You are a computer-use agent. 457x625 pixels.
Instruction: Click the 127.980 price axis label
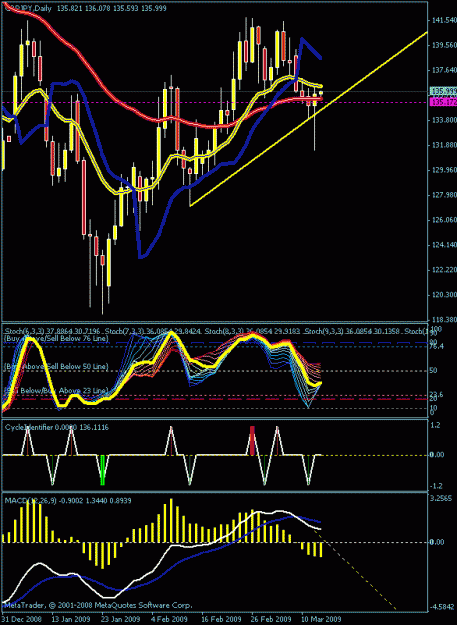click(x=443, y=195)
